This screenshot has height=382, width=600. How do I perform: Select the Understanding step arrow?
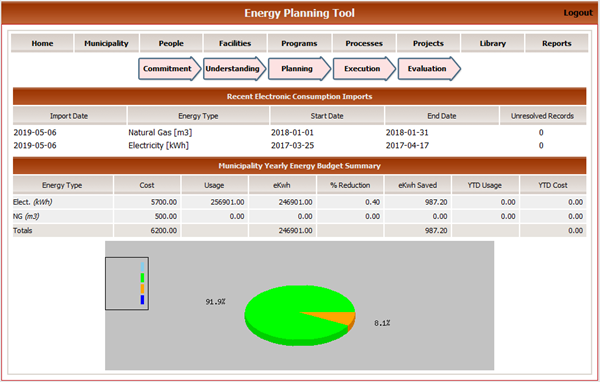point(235,69)
